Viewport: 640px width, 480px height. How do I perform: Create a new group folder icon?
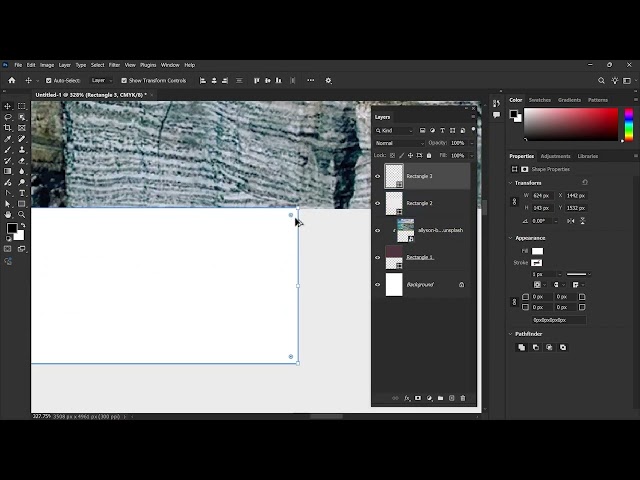pos(440,398)
